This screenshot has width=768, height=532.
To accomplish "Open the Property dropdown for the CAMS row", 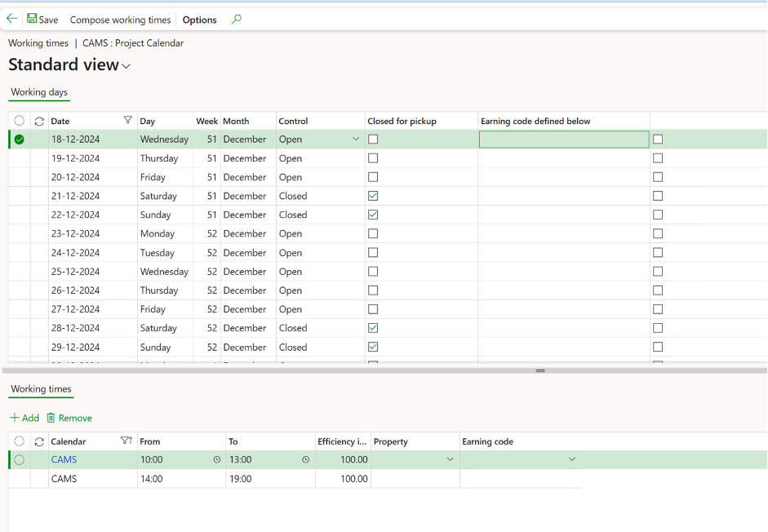I will (450, 459).
